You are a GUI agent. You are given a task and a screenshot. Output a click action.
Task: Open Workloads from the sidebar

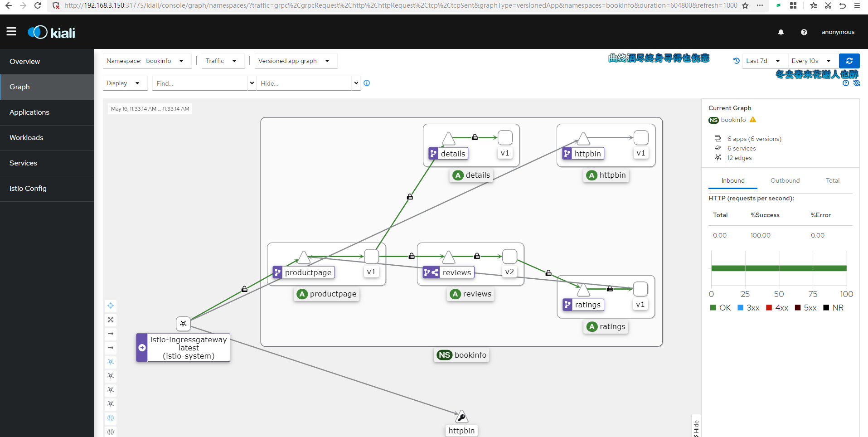(26, 138)
